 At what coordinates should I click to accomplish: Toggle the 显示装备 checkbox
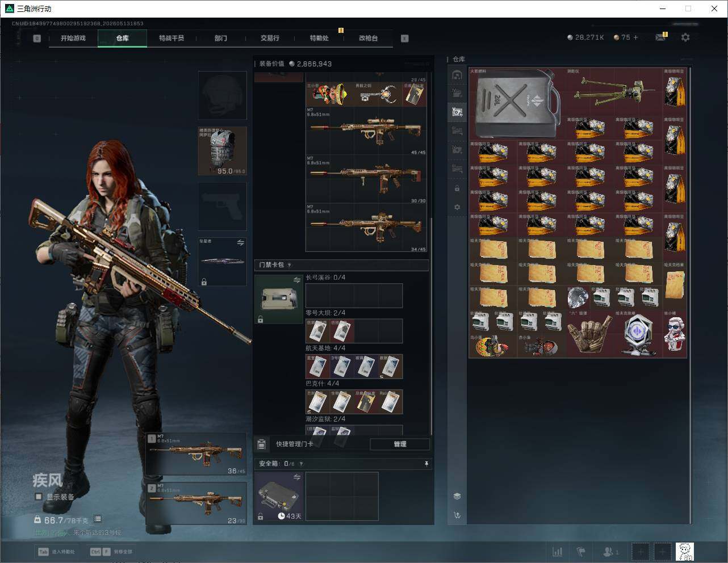pyautogui.click(x=39, y=497)
